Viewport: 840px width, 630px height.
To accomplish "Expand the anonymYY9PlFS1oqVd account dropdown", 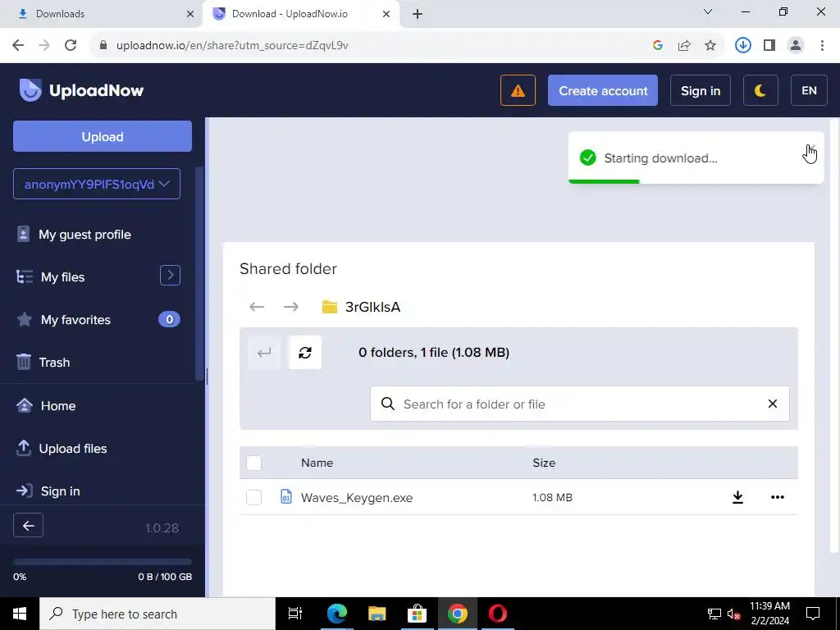I will (97, 184).
